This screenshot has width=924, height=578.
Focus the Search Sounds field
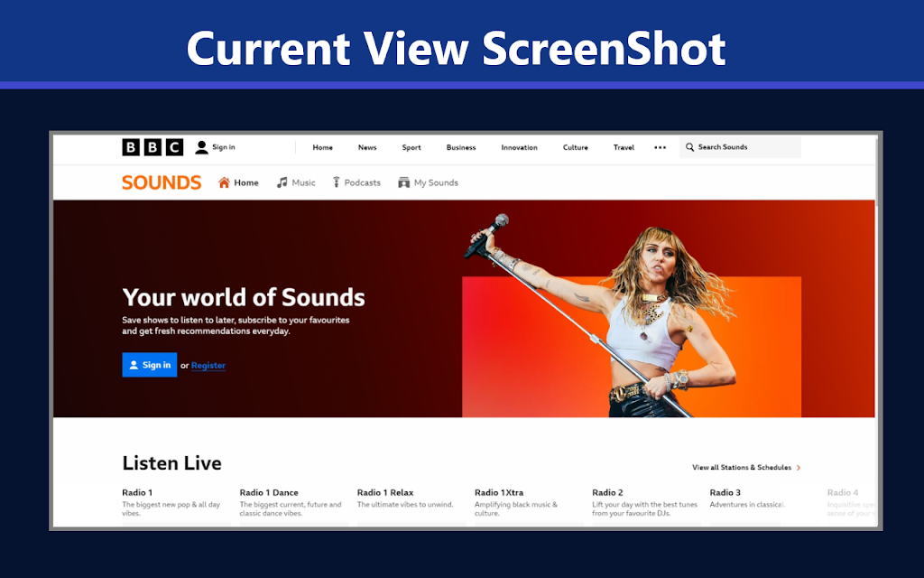740,147
